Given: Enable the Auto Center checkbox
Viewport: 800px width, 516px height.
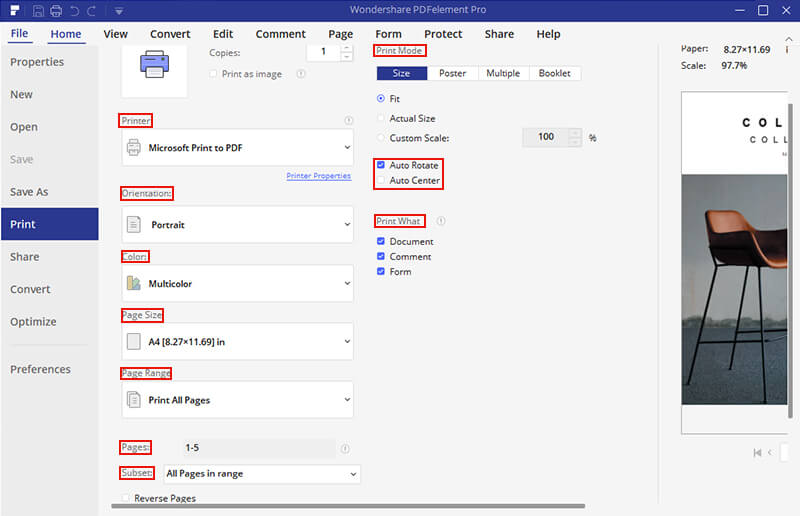Looking at the screenshot, I should (381, 180).
